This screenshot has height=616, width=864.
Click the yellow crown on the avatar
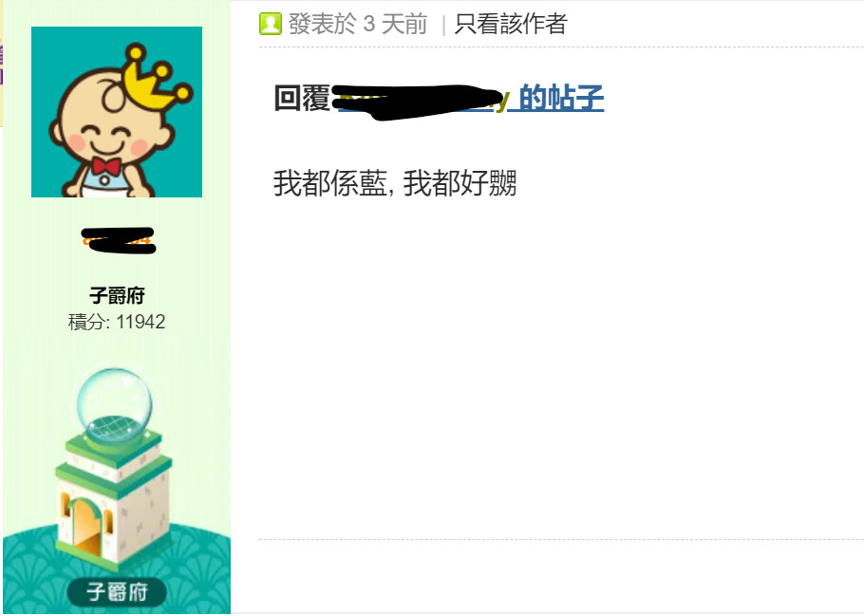157,81
